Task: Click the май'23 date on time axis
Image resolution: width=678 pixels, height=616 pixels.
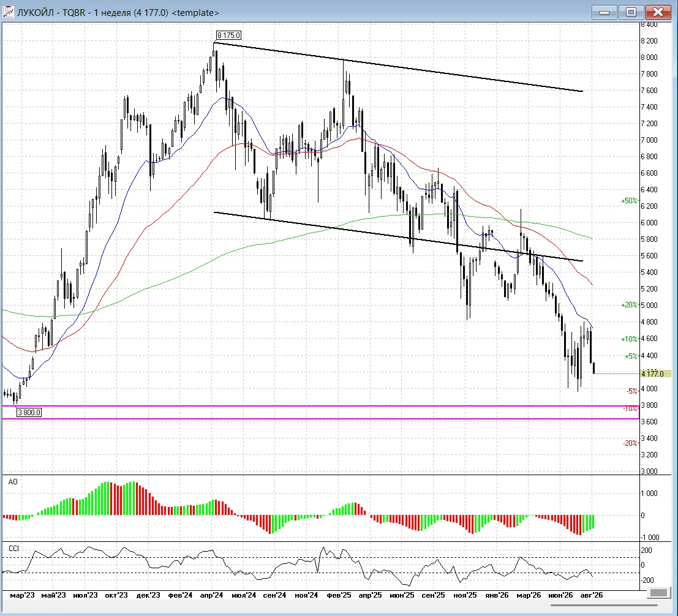Action: (54, 595)
